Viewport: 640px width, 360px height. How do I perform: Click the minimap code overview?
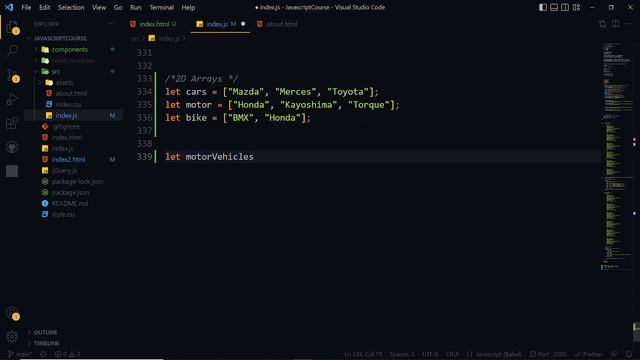point(616,155)
